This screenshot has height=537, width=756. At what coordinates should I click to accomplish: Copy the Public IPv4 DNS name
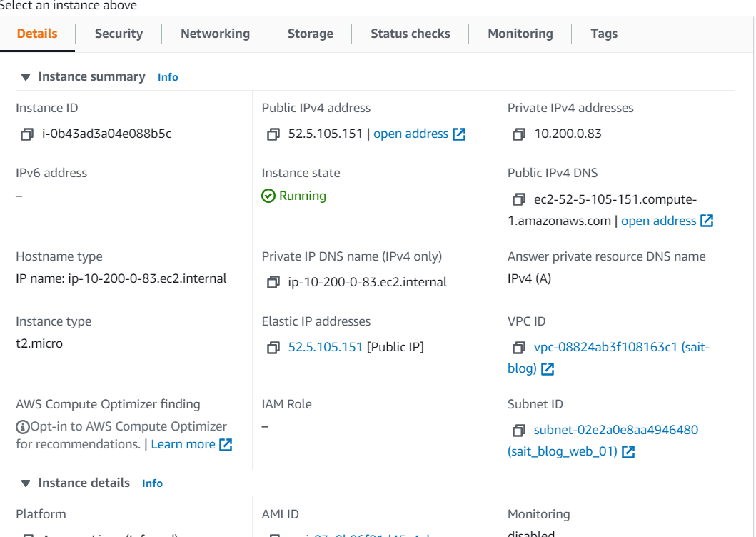(519, 199)
